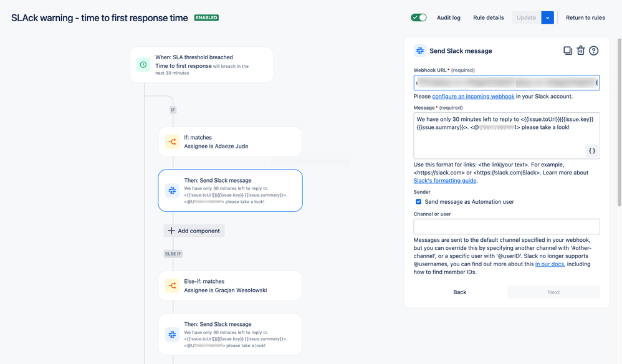Click the Webhook URL input field
622x364 pixels.
pyautogui.click(x=507, y=82)
